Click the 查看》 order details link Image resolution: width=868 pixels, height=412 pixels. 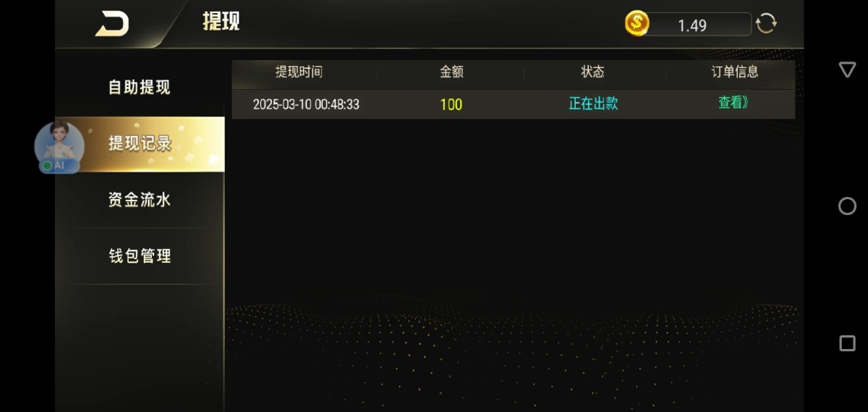(733, 103)
